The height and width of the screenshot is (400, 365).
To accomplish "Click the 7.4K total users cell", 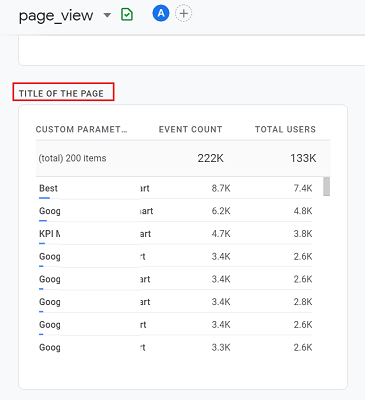I will click(303, 188).
